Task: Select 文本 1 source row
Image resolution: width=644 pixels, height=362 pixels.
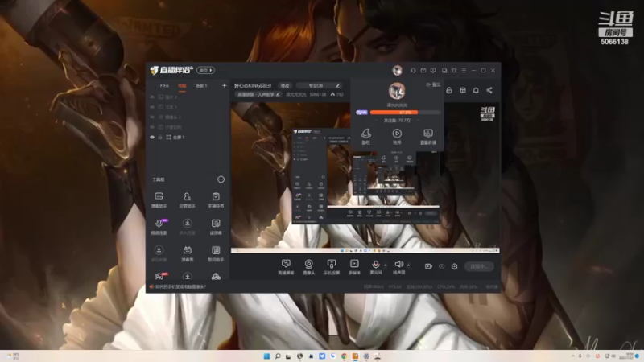Action: point(188,107)
